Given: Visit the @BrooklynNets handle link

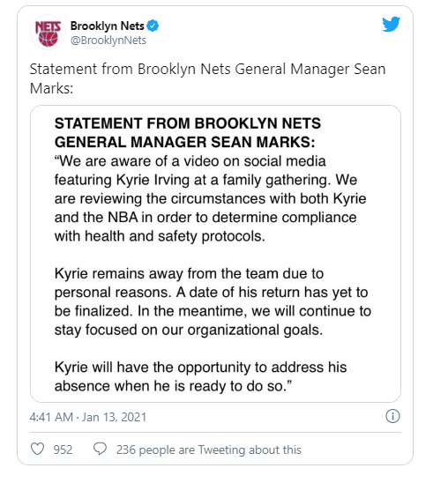Looking at the screenshot, I should [108, 41].
